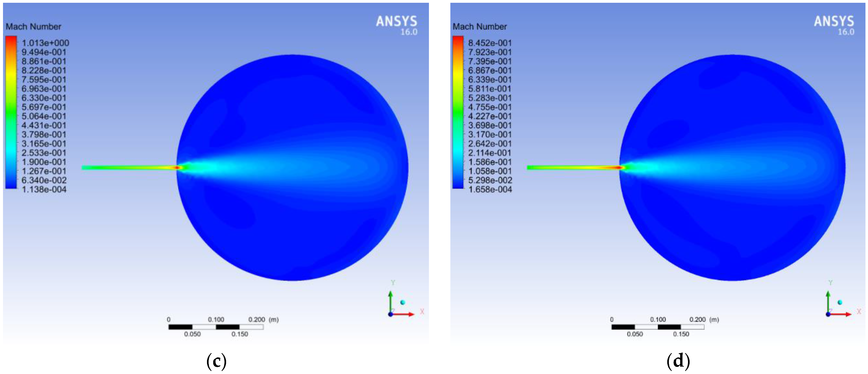Click the green Y axis arrow in left triad
The image size is (868, 374).
click(x=390, y=302)
